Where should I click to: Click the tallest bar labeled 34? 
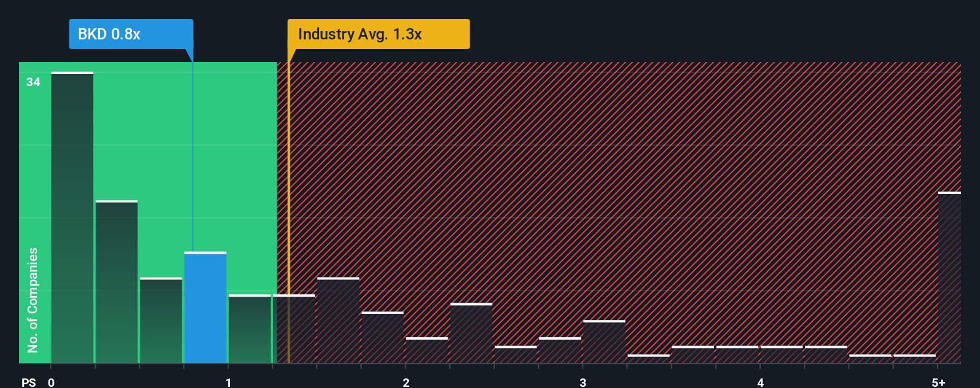tap(72, 217)
